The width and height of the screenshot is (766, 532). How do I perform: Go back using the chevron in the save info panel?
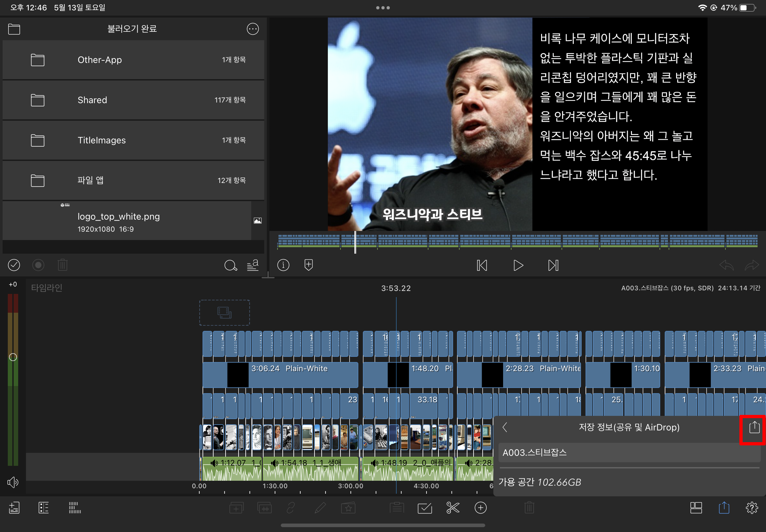[505, 427]
